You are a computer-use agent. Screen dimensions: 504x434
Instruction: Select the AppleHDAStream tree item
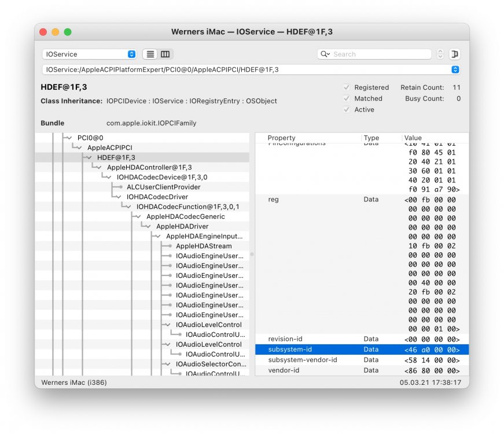pos(204,247)
